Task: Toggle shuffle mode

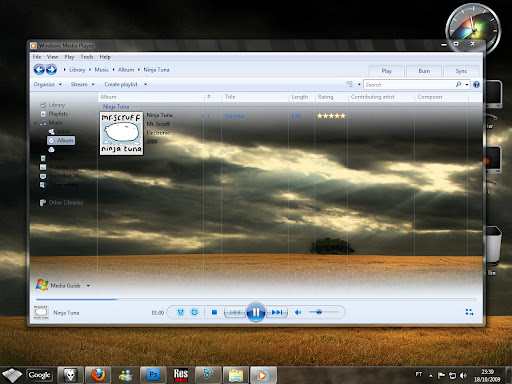Action: [x=180, y=312]
